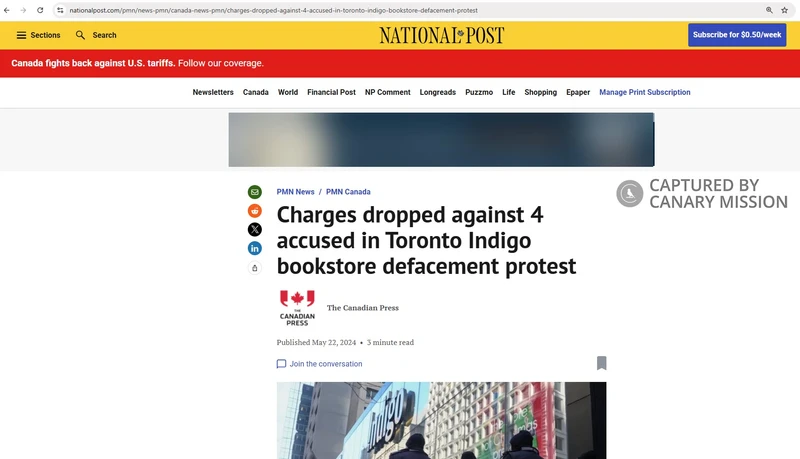Click the PMN Canada breadcrumb
This screenshot has height=459, width=800.
[x=348, y=192]
